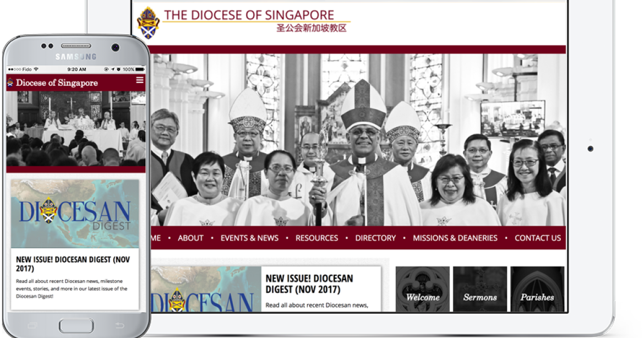Tap the back key on the Samsung phone
This screenshot has width=644, height=338.
pyautogui.click(x=119, y=326)
